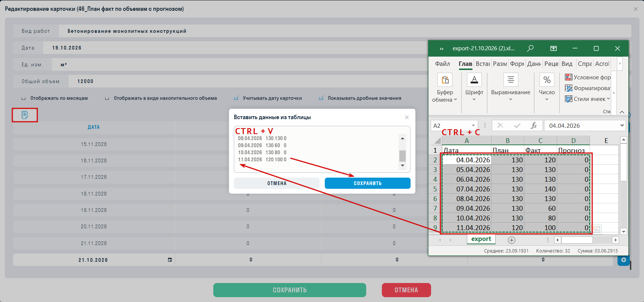The width and height of the screenshot is (644, 302).
Task: Click the green СОХРАНИТЬ button at bottom
Action: coord(290,290)
